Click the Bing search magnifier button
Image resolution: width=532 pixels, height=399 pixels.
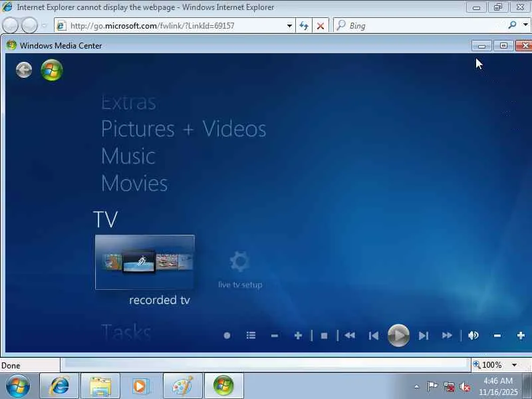(x=512, y=25)
